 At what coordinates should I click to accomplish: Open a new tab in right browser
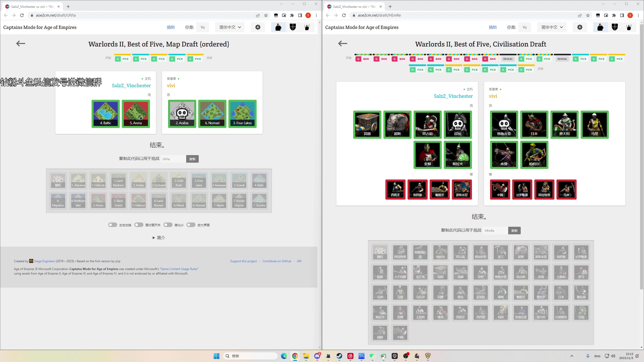point(390,7)
